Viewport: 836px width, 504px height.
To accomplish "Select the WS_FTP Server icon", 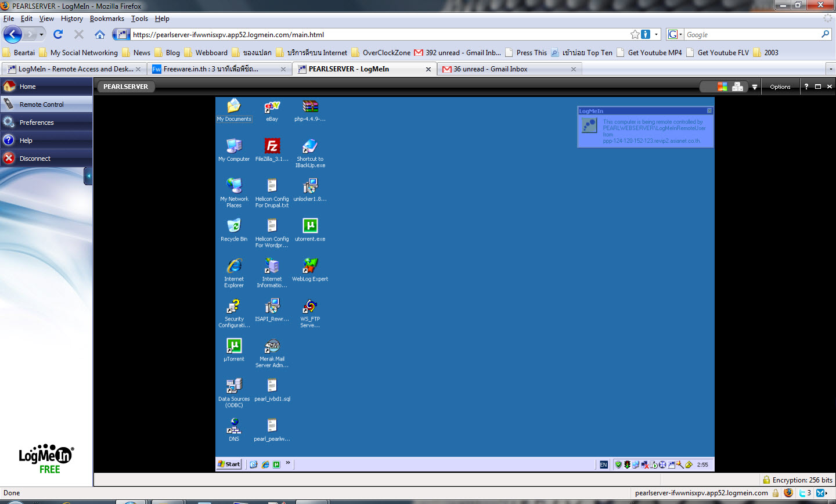I will tap(310, 313).
